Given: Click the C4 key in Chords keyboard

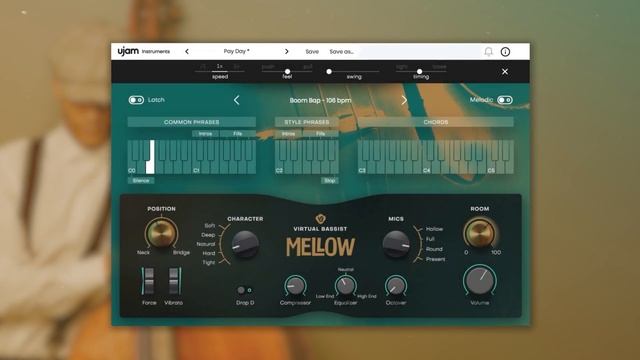Looking at the screenshot, I should coord(427,167).
